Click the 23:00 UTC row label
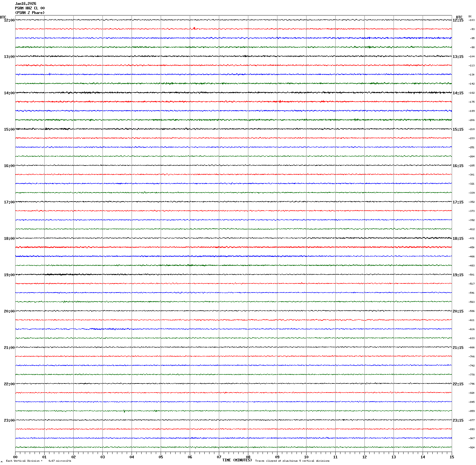The width and height of the screenshot is (476, 465). coord(9,420)
